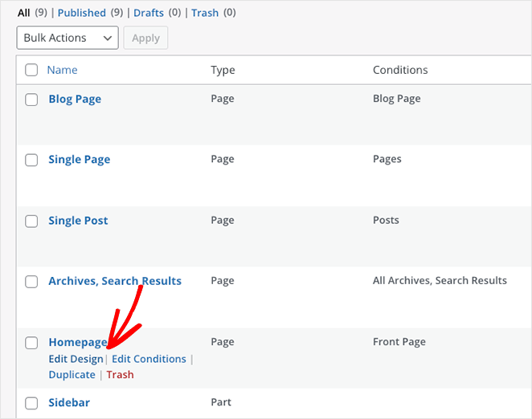Viewport: 532px width, 419px height.
Task: Sort by the Name column header
Action: point(62,70)
